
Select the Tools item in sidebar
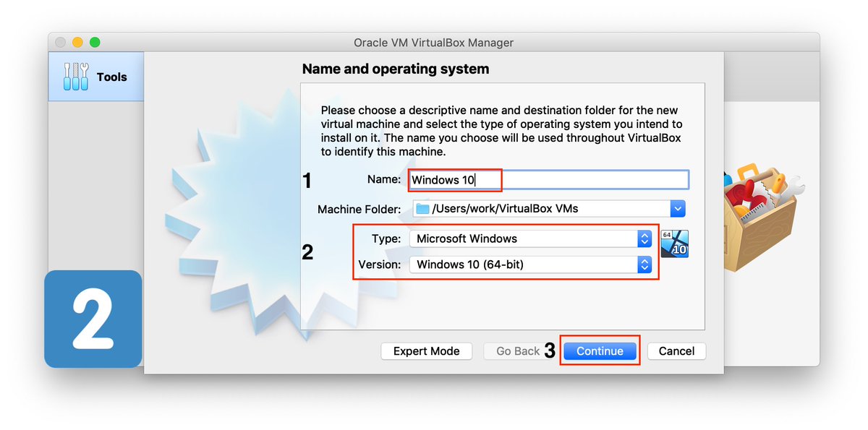[95, 77]
